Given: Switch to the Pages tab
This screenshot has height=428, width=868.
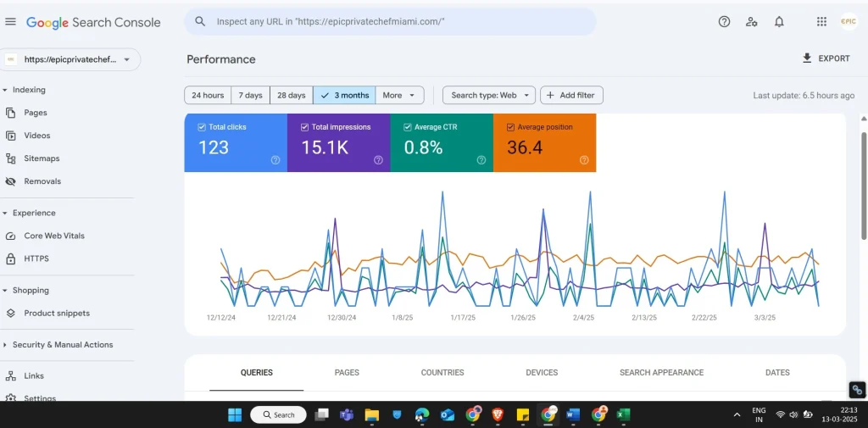Looking at the screenshot, I should pyautogui.click(x=347, y=373).
